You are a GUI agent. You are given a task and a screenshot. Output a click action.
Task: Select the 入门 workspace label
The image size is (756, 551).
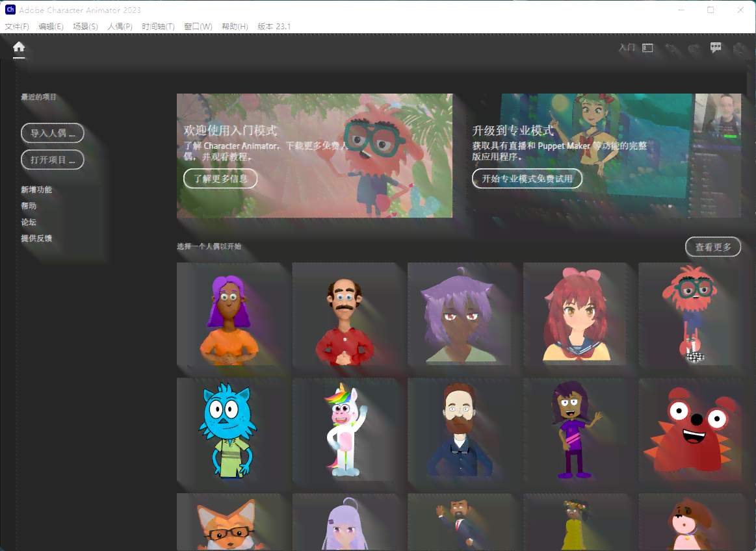pos(627,47)
